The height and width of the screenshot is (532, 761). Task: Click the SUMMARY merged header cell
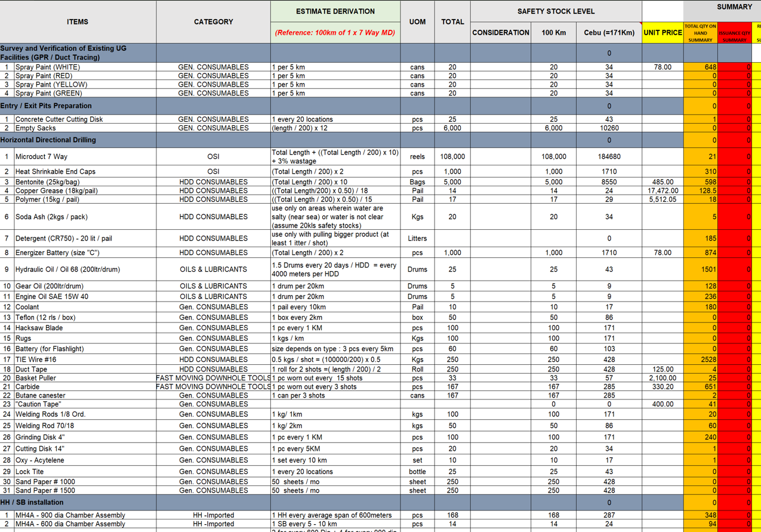tap(721, 7)
